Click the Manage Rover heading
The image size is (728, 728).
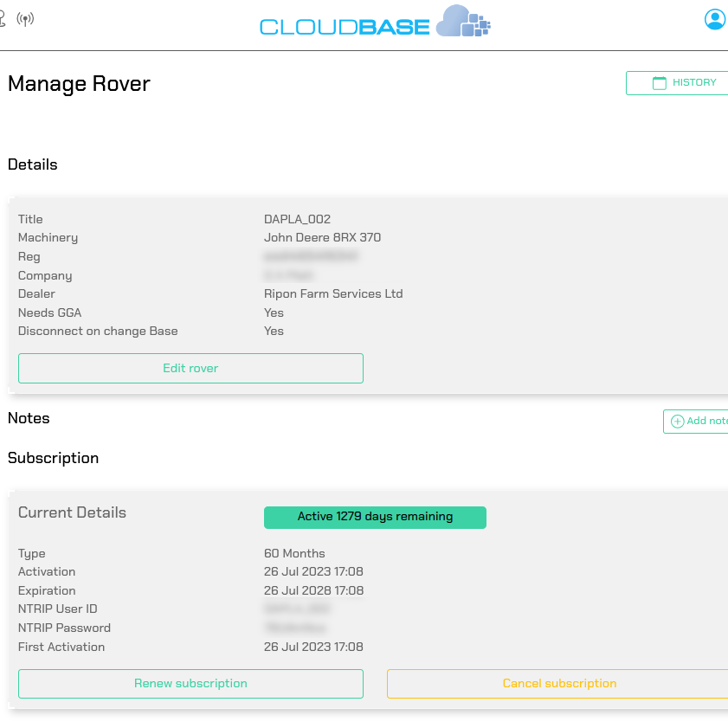pos(79,84)
